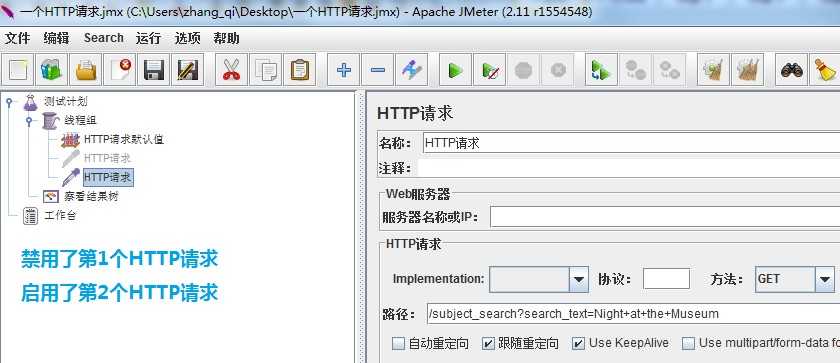The width and height of the screenshot is (840, 363).
Task: Select 察看结果树 tree item
Action: pyautogui.click(x=91, y=196)
